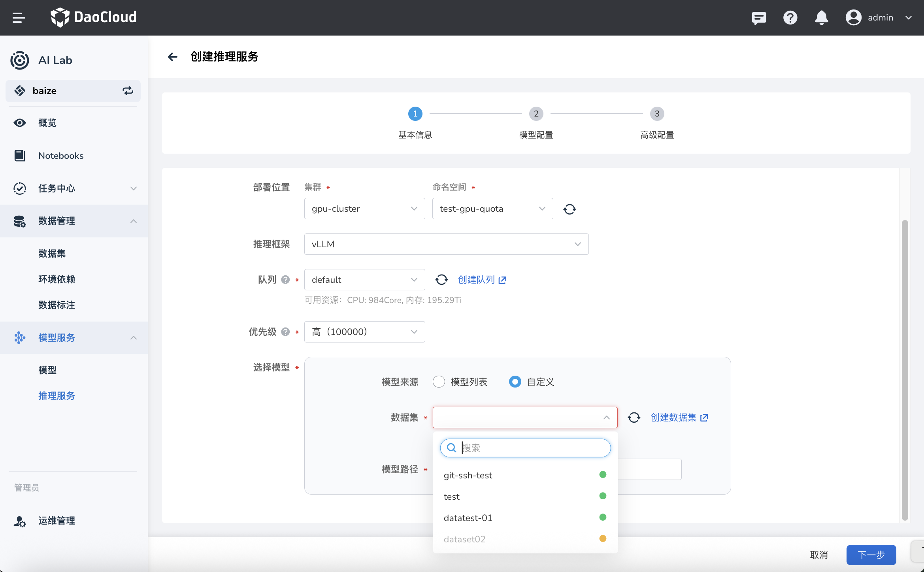924x572 pixels.
Task: Click the 下一步 button
Action: (871, 555)
